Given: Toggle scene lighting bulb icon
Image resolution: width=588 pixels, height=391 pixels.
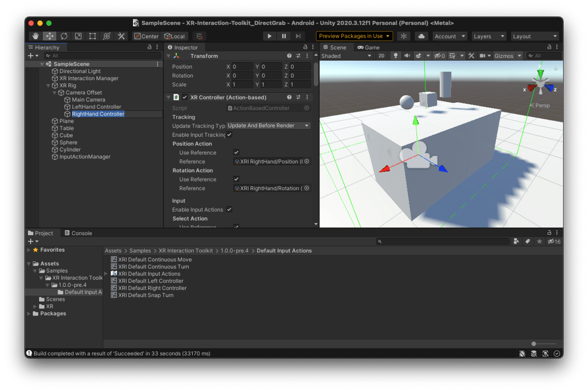Looking at the screenshot, I should pyautogui.click(x=396, y=56).
